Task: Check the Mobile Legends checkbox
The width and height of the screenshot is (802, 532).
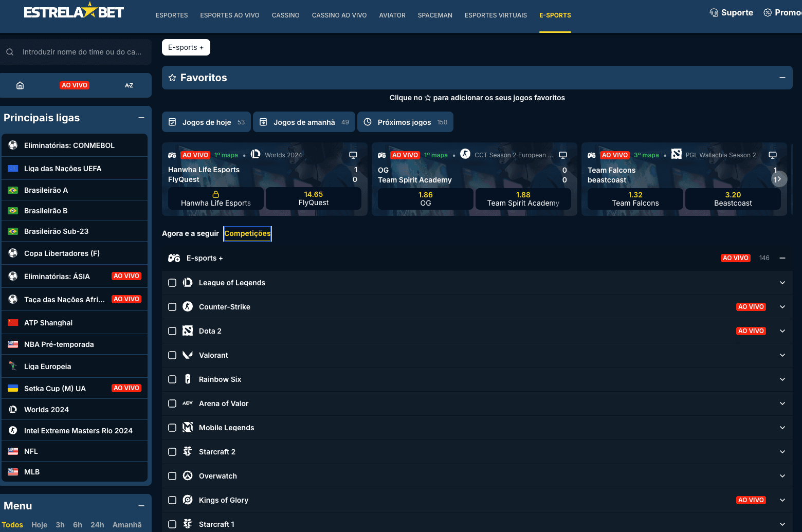Action: click(x=172, y=428)
